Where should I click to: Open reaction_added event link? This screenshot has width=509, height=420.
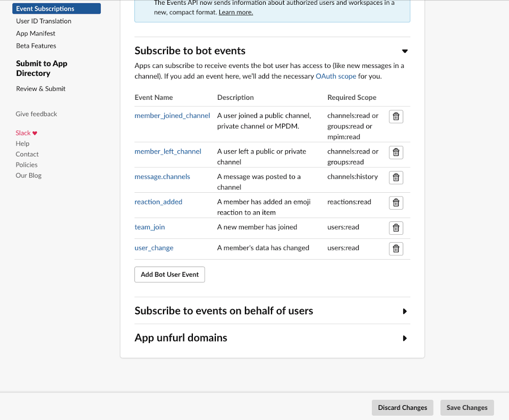158,202
